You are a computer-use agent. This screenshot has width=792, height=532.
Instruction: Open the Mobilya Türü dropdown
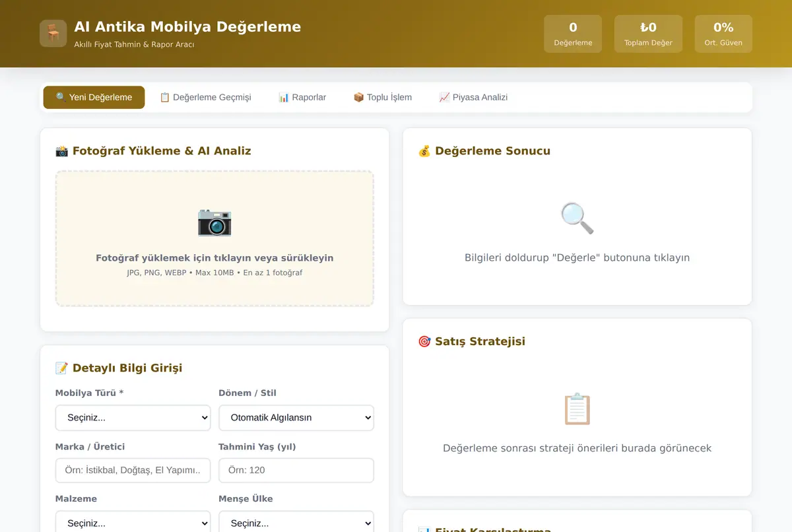coord(133,418)
